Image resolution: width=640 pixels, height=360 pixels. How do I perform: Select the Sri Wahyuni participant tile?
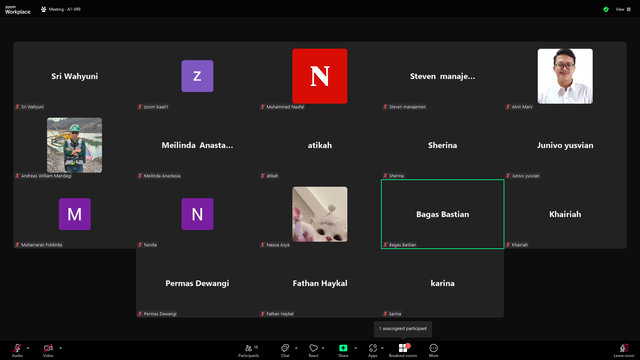point(75,76)
